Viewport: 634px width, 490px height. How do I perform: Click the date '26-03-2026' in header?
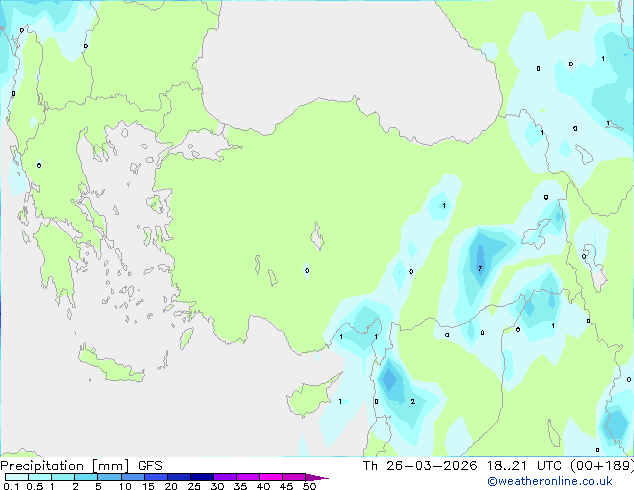(431, 466)
